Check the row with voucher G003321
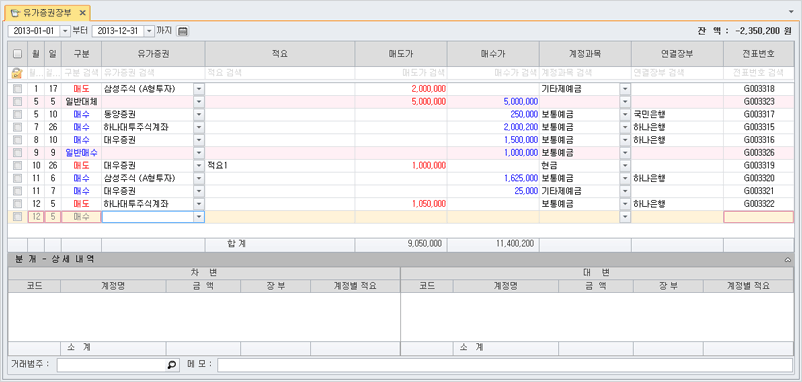This screenshot has height=382, width=802. (x=17, y=191)
